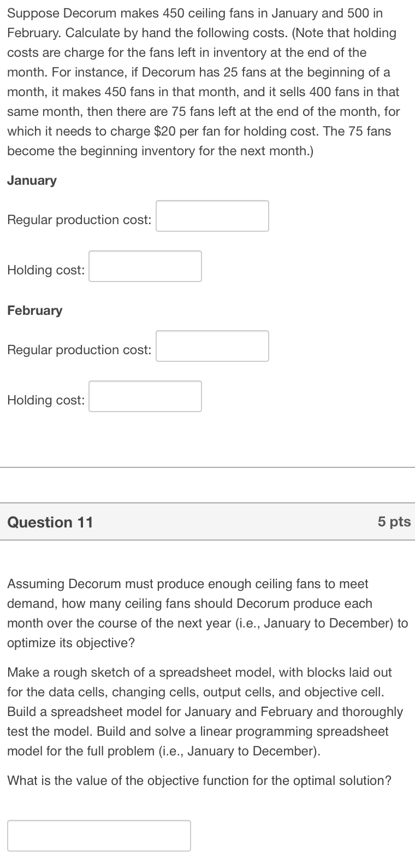Click the January section heading
Screen dimensions: 415x868
(32, 180)
